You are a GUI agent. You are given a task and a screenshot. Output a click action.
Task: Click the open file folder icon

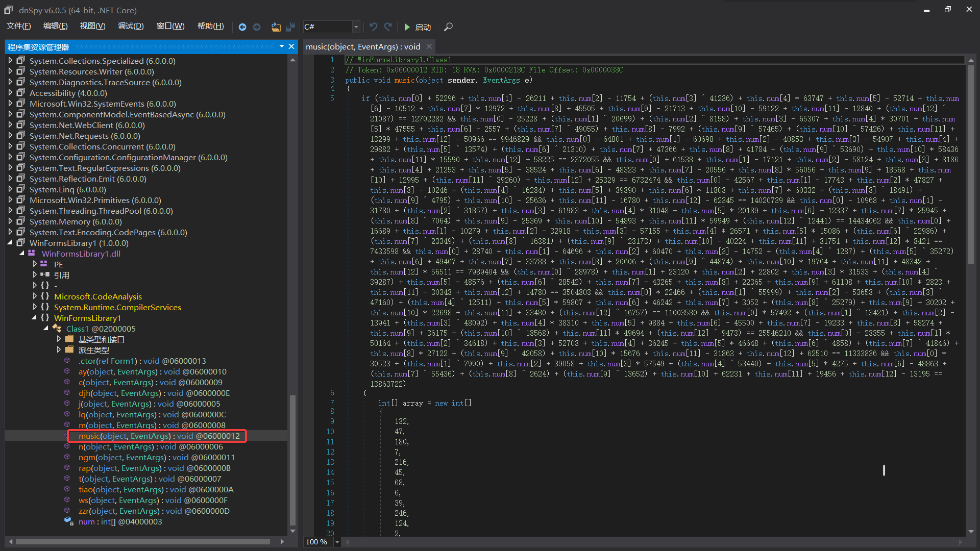(276, 27)
